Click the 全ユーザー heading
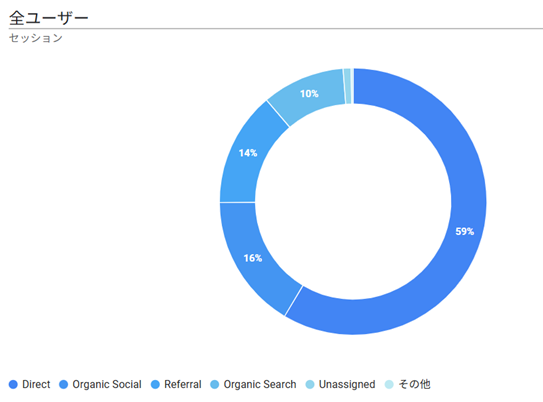This screenshot has width=543, height=402. [48, 18]
